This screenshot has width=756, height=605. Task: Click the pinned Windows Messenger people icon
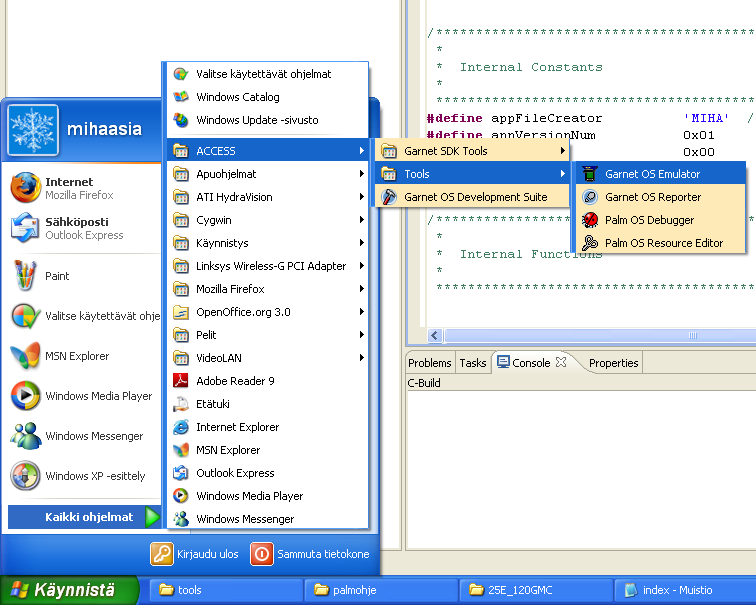tap(25, 436)
